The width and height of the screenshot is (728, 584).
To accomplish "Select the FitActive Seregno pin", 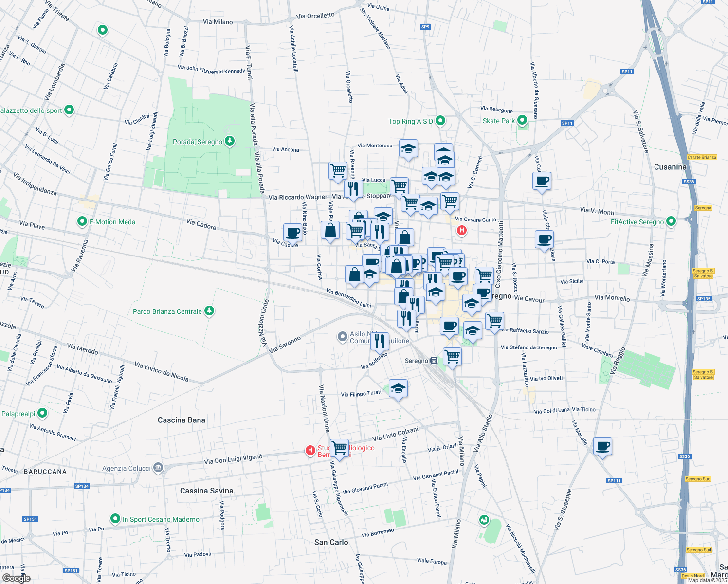I will [671, 222].
